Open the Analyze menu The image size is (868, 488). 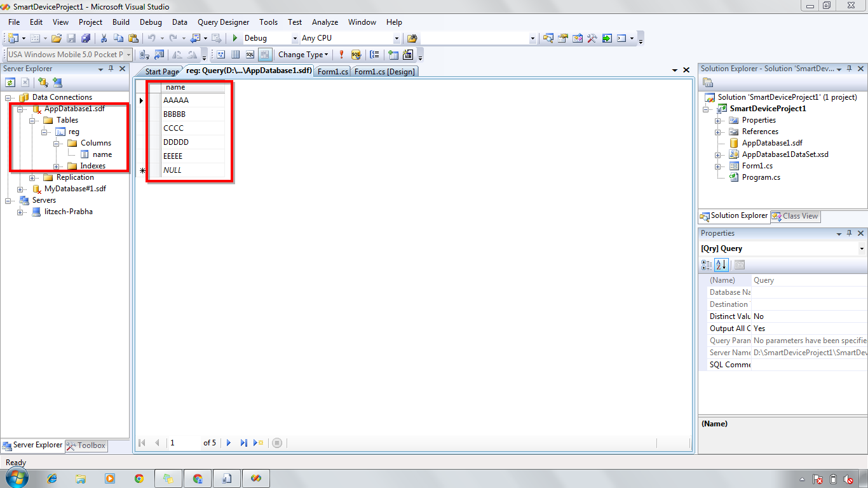tap(325, 22)
